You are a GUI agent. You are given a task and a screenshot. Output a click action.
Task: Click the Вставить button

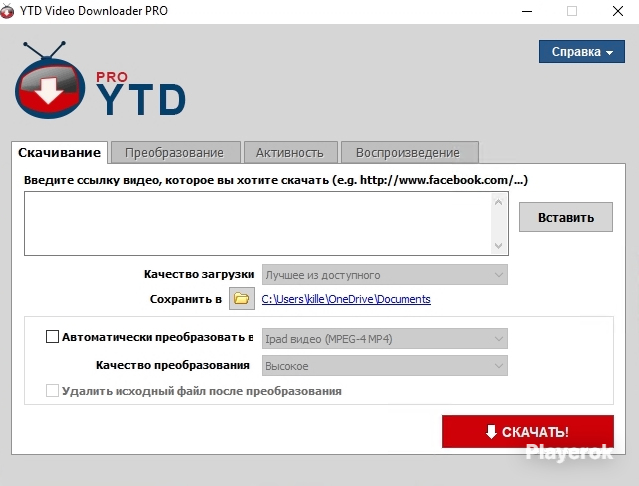[x=566, y=217]
